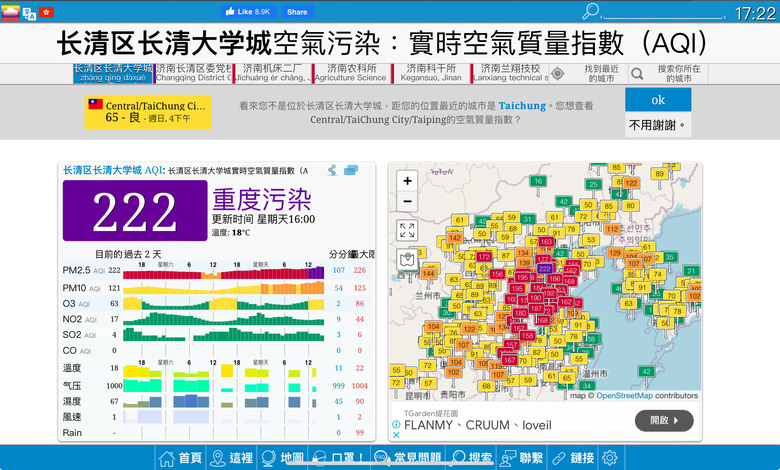Screen dimensions: 780x470
Task: Click the map layers location icon
Action: (407, 259)
